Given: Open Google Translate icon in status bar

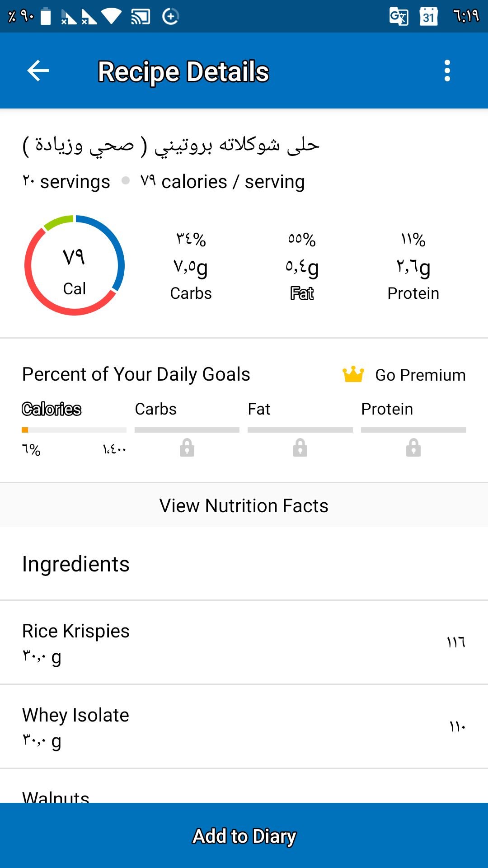Looking at the screenshot, I should pos(399,17).
